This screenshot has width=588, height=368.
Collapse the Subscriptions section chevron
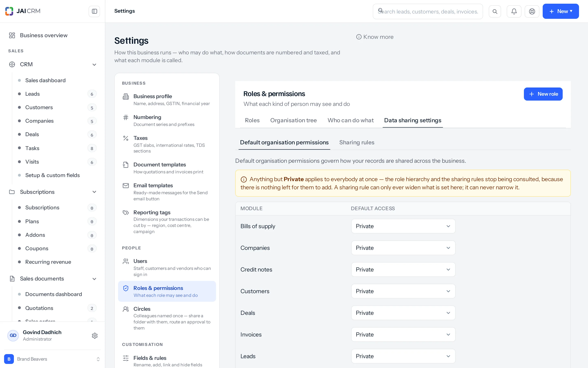point(94,192)
